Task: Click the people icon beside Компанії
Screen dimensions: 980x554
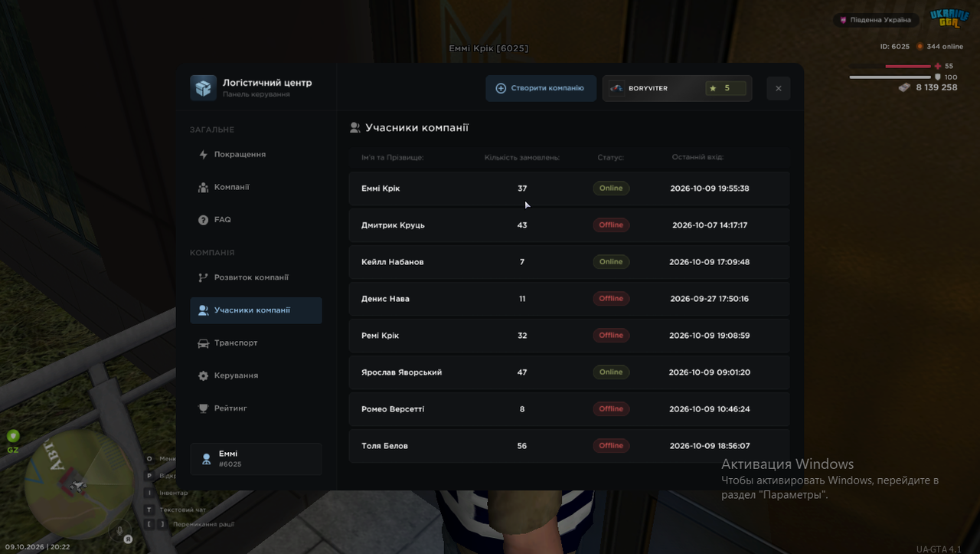Action: coord(203,187)
